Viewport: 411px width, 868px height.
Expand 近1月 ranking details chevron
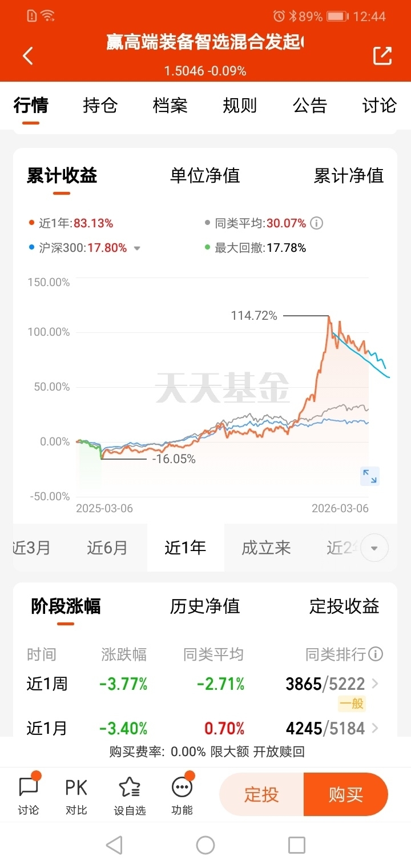375,728
